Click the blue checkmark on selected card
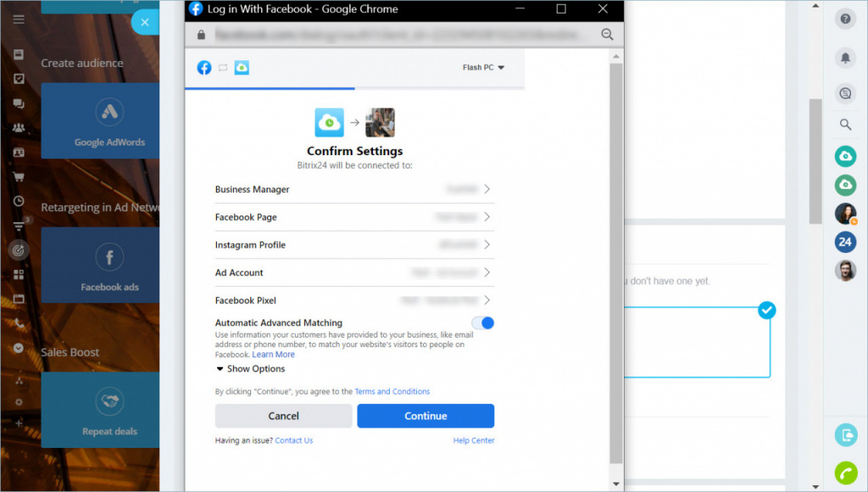The image size is (868, 492). [x=766, y=310]
